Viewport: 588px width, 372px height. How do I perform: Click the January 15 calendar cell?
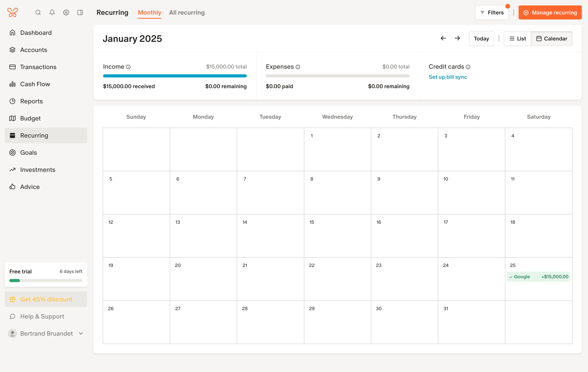point(337,236)
